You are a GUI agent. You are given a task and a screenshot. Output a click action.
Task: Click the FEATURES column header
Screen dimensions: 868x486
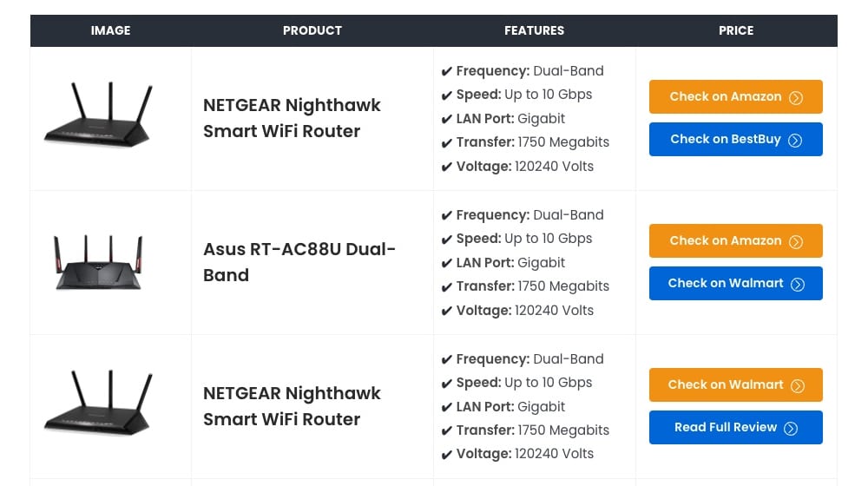click(534, 30)
